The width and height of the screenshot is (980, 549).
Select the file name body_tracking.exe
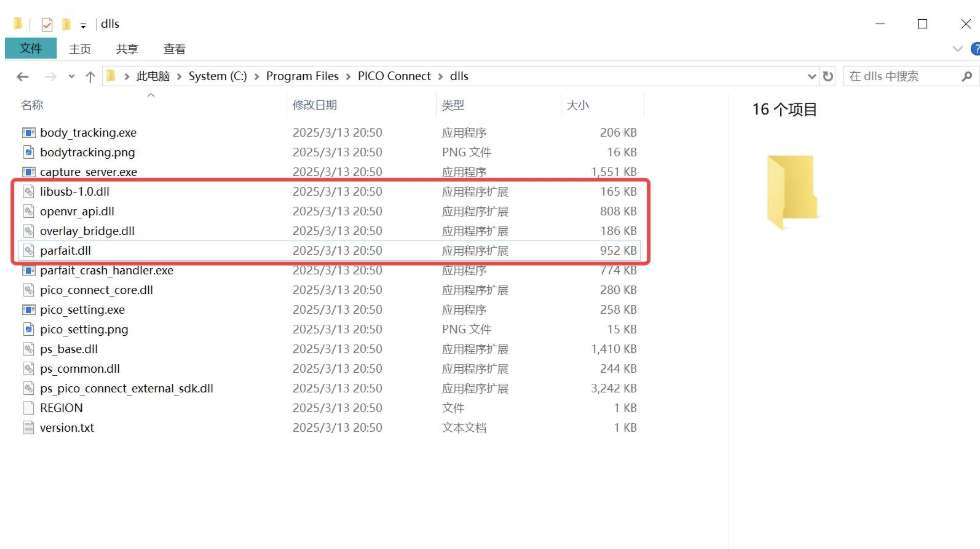tap(88, 133)
